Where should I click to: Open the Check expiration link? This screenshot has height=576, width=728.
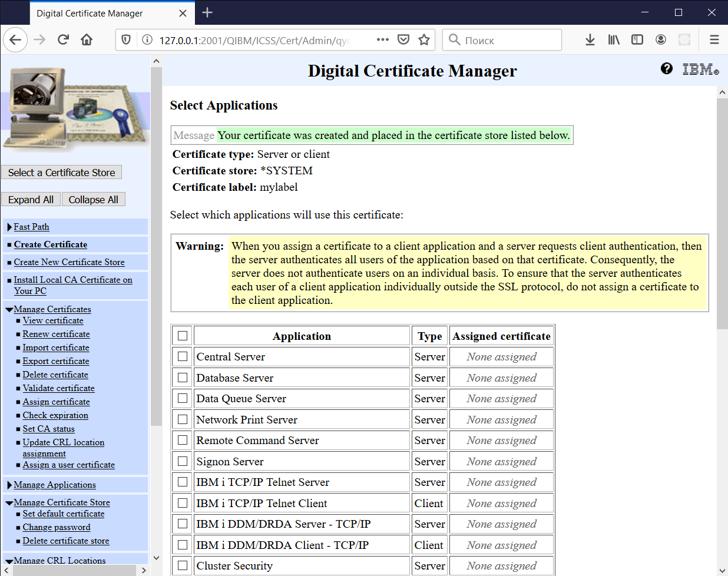pos(55,415)
